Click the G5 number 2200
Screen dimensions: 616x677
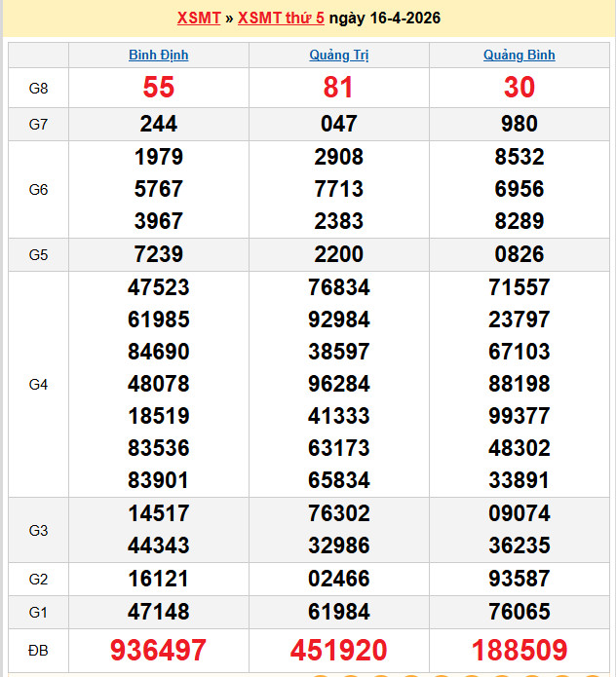point(338,254)
